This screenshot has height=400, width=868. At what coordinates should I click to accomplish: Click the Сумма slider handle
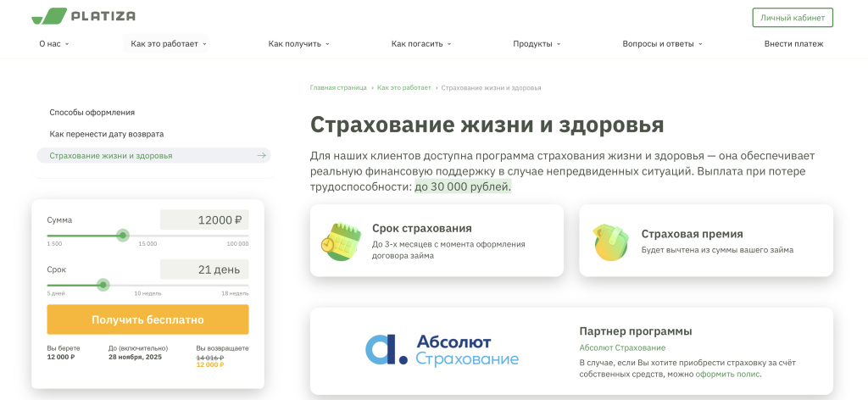click(x=123, y=235)
